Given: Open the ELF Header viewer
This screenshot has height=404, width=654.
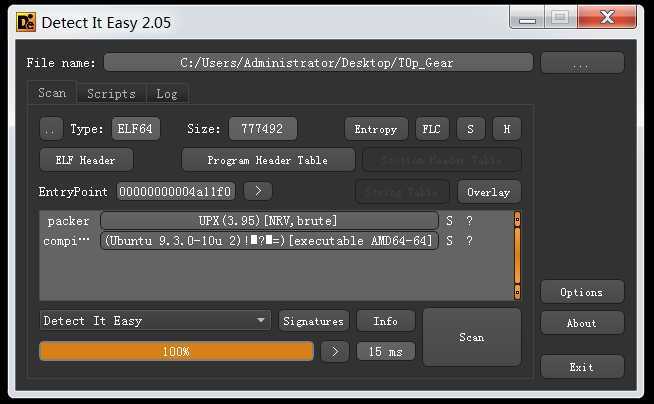Looking at the screenshot, I should point(86,160).
